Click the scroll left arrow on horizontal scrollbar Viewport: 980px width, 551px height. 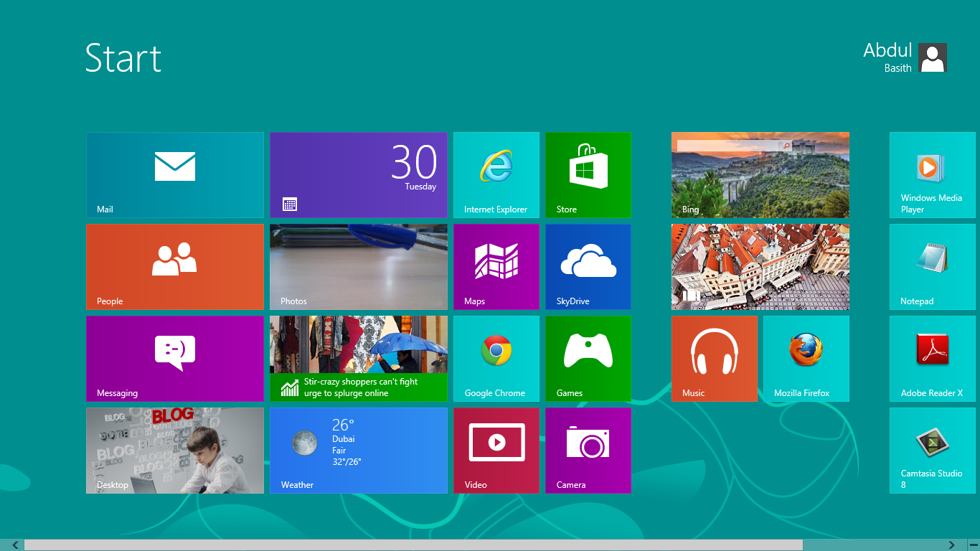15,545
